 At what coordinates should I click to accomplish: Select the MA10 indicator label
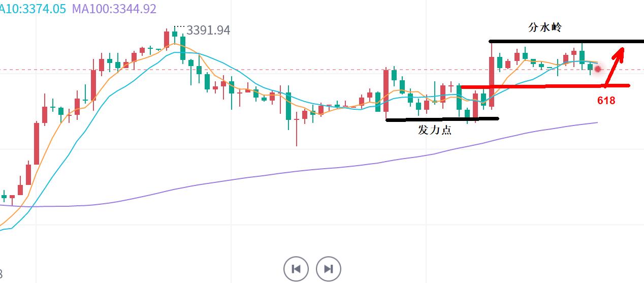(33, 9)
